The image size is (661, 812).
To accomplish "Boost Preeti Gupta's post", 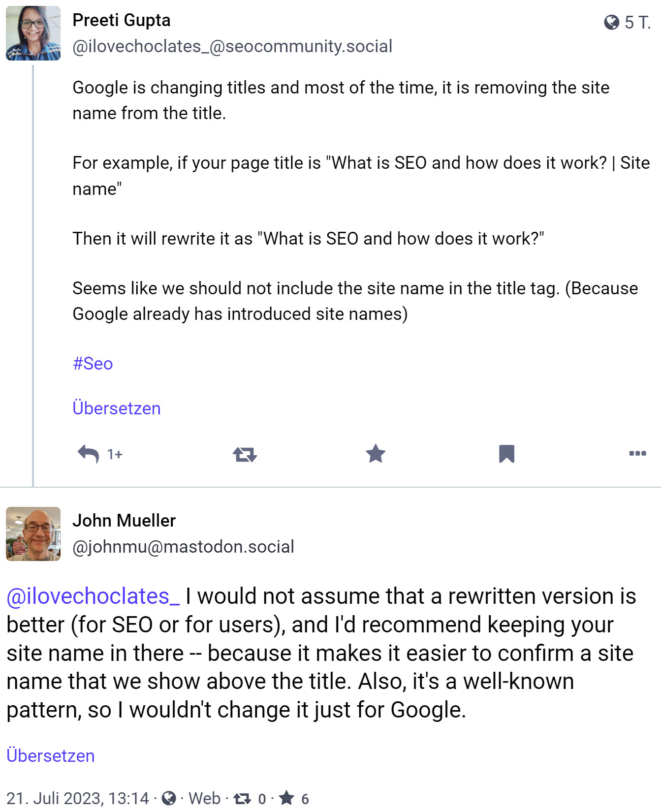I will [x=246, y=453].
